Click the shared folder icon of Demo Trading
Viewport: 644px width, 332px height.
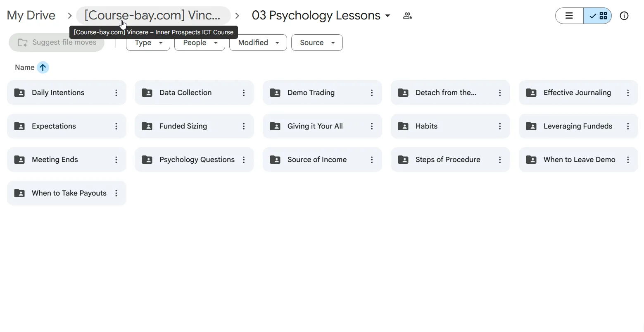275,93
